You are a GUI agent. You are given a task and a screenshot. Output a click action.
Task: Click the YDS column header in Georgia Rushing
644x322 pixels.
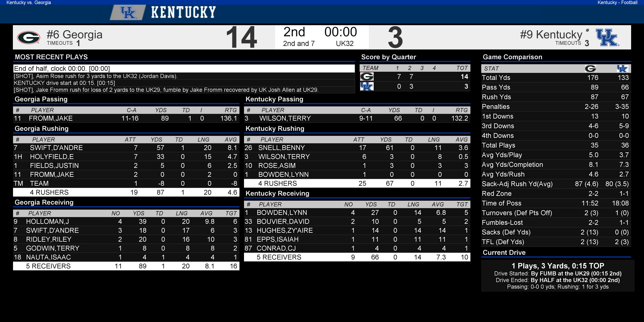[x=156, y=139]
